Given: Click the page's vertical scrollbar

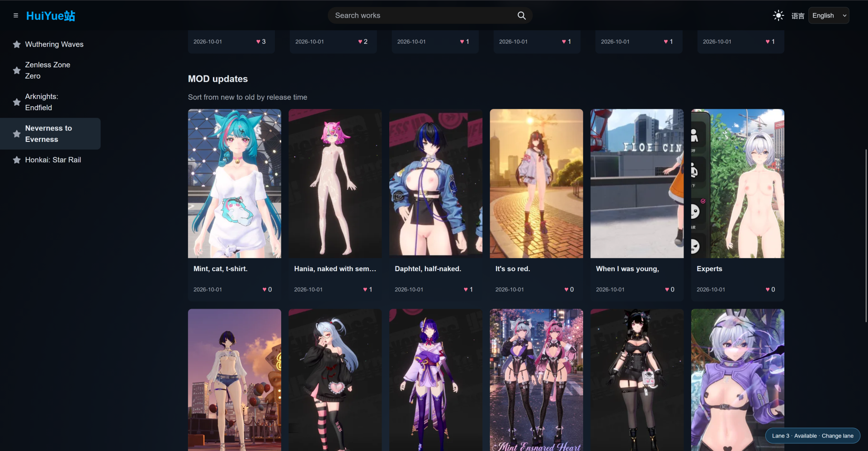Looking at the screenshot, I should pos(866,235).
